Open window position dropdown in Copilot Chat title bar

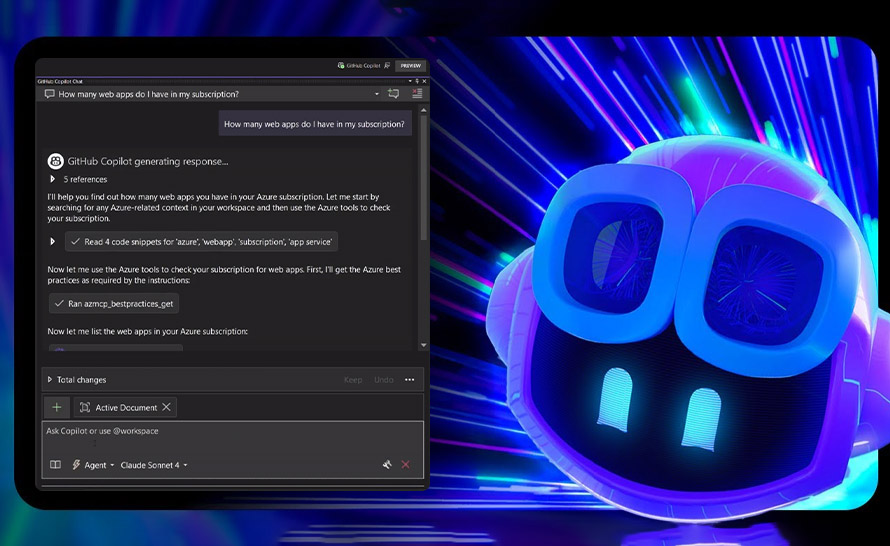pyautogui.click(x=410, y=81)
